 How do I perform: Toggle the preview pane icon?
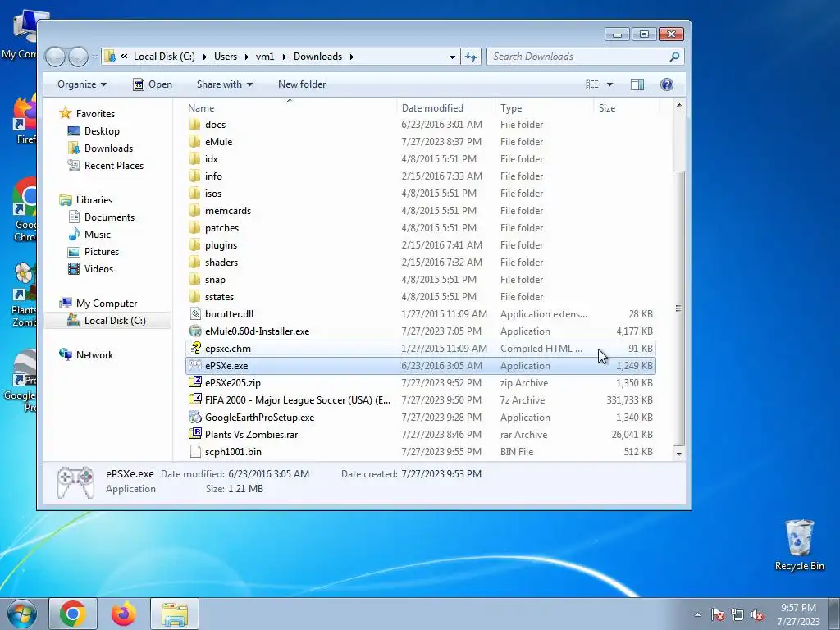(637, 84)
